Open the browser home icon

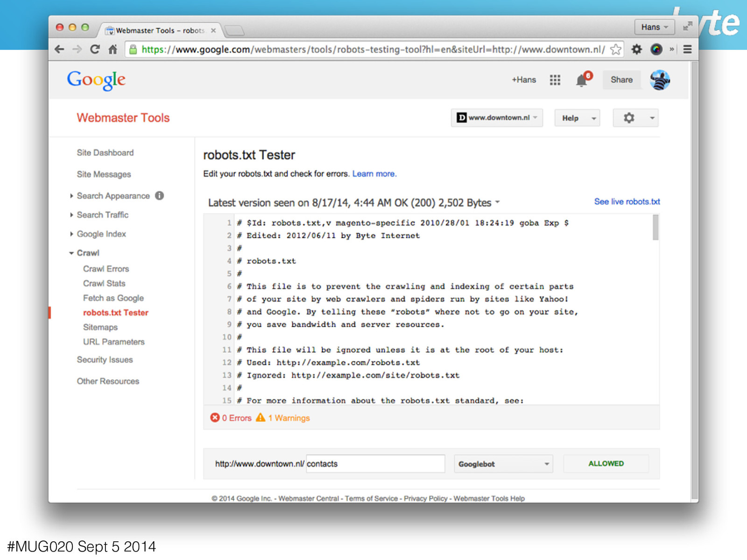click(113, 49)
